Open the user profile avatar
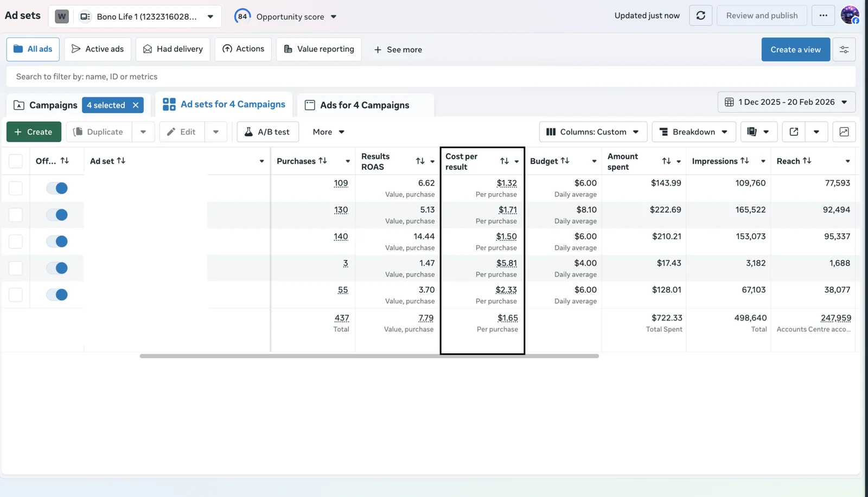 [849, 15]
